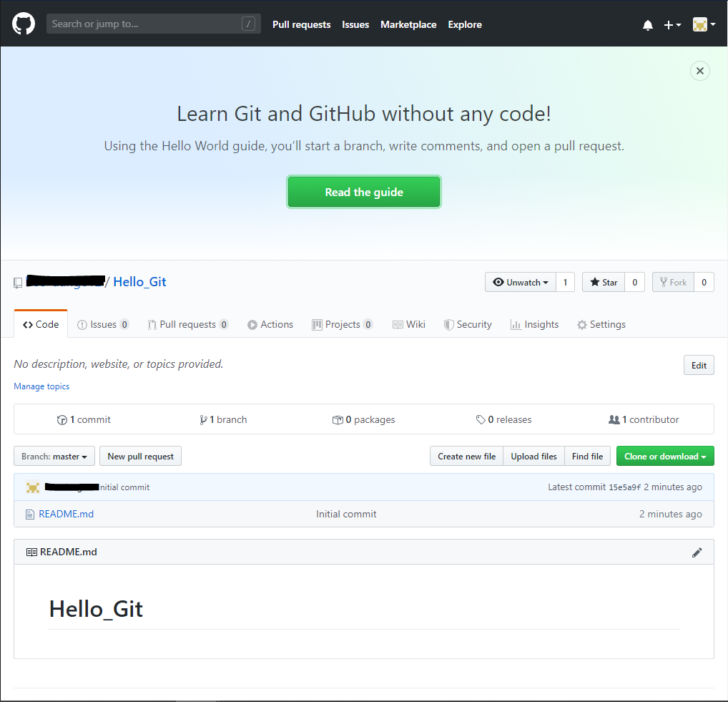Screen dimensions: 728x702
Task: Edit README with the pencil icon
Action: (x=697, y=552)
